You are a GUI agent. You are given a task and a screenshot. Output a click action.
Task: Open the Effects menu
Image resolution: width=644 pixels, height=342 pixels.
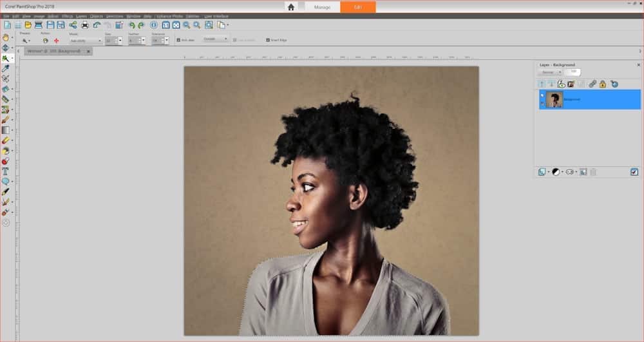[x=67, y=15]
